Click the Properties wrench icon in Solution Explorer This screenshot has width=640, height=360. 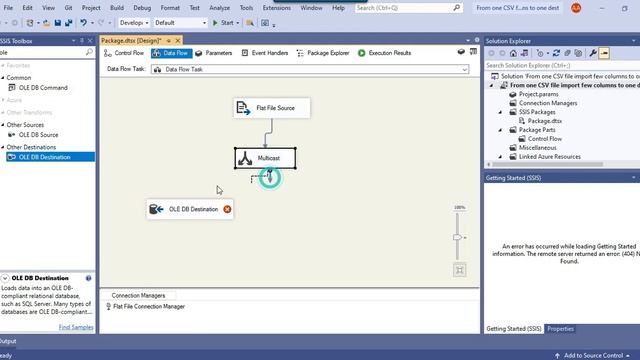593,53
